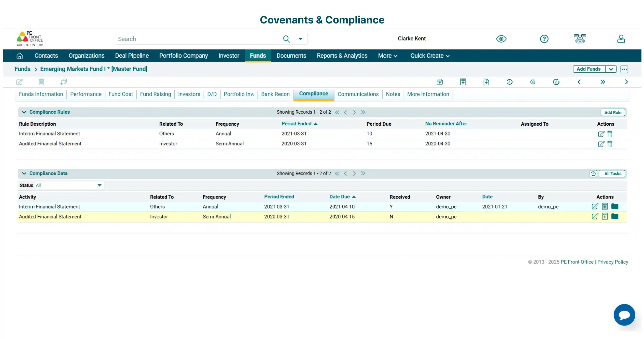The height and width of the screenshot is (339, 644).
Task: Edit the Audited Financial Statement rule
Action: point(601,144)
